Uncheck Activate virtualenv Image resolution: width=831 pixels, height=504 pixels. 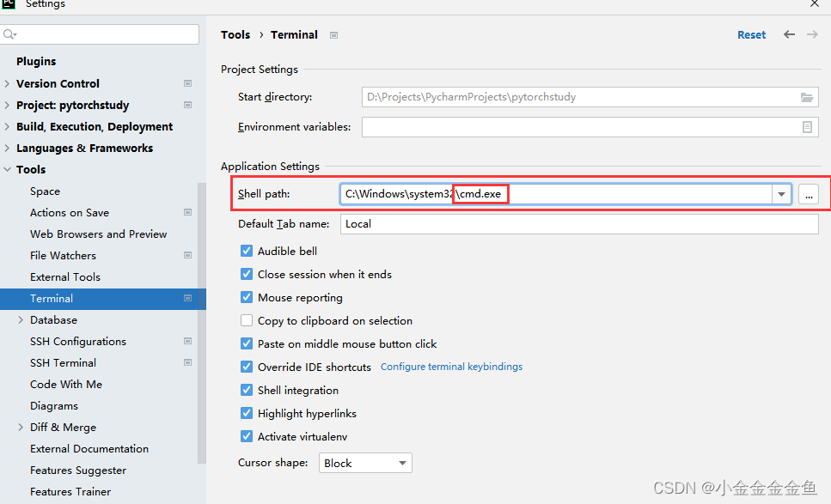(x=247, y=436)
